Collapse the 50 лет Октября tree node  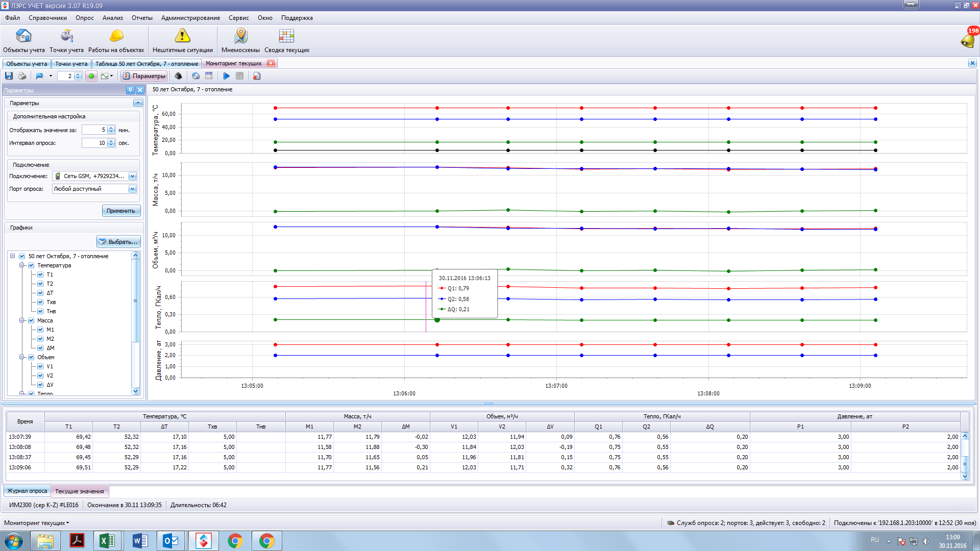[13, 256]
